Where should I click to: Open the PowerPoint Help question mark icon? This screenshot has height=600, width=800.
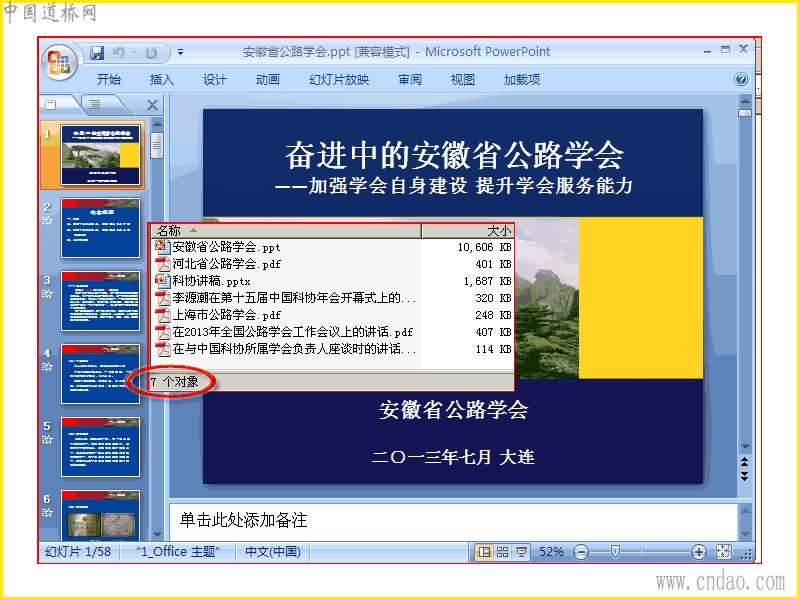(x=741, y=79)
